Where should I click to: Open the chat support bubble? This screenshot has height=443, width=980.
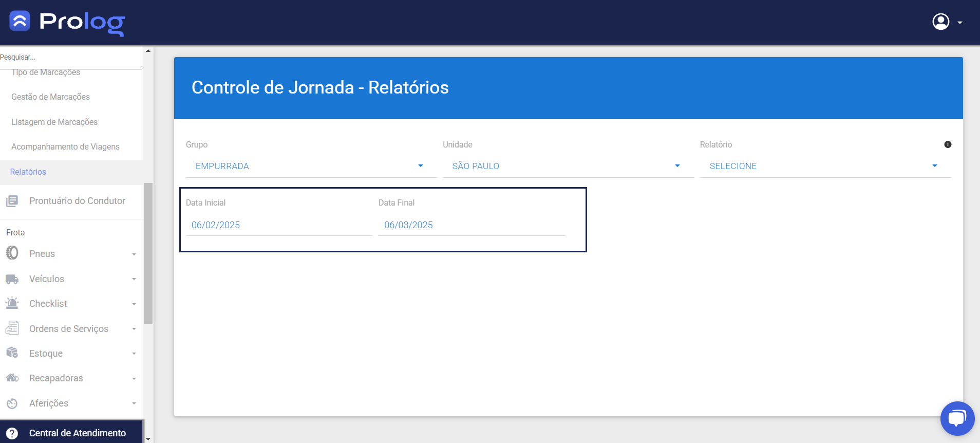pyautogui.click(x=957, y=418)
